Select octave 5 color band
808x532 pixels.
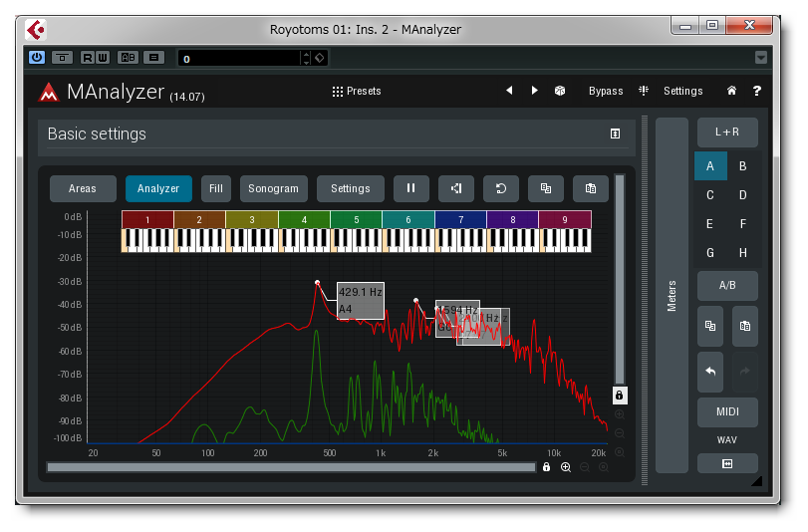point(356,219)
